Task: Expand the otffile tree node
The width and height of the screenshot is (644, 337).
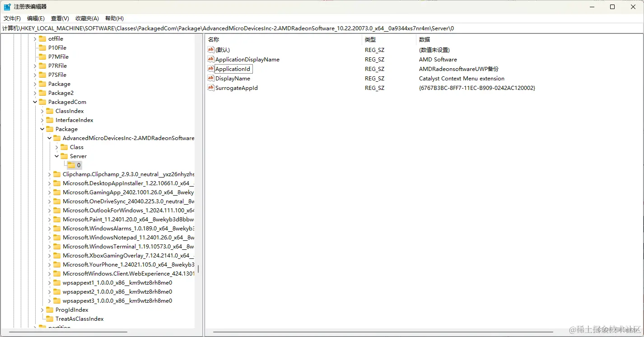Action: (x=35, y=39)
